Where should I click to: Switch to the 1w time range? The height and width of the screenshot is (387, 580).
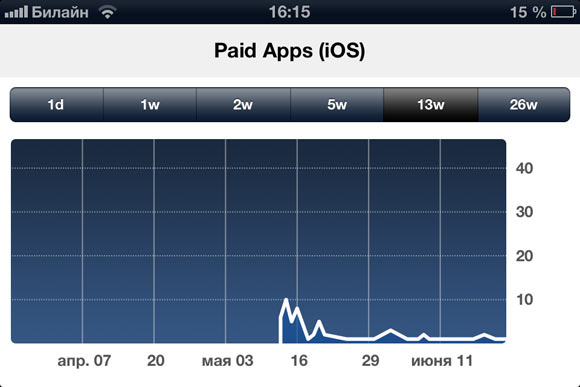coord(150,105)
